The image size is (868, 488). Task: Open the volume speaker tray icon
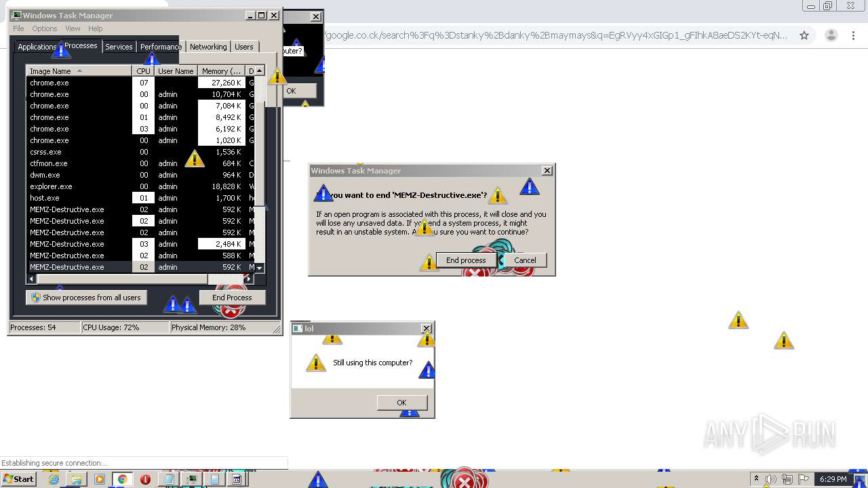coord(771,479)
